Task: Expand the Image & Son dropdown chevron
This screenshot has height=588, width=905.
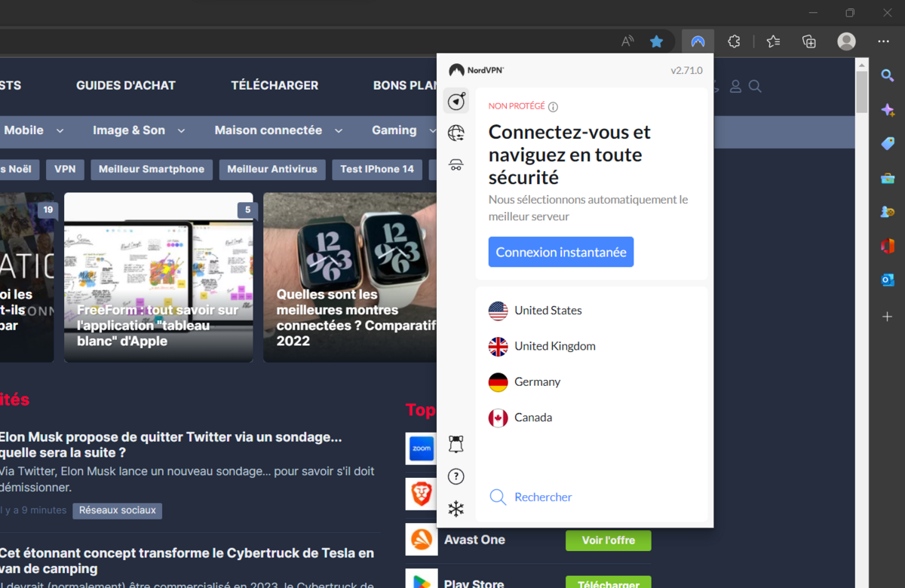Action: coord(181,131)
